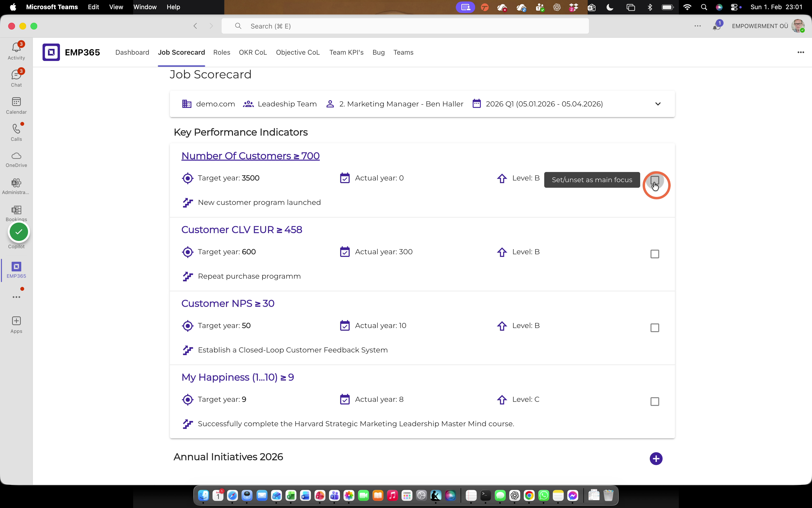812x508 pixels.
Task: Open the Bookings app in sidebar
Action: [16, 213]
